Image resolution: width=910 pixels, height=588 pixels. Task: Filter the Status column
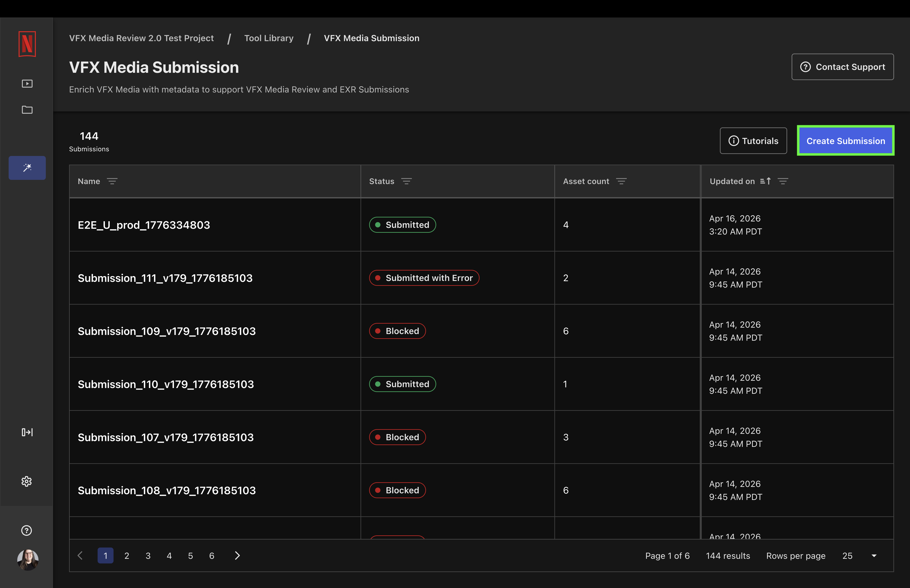[x=406, y=181]
